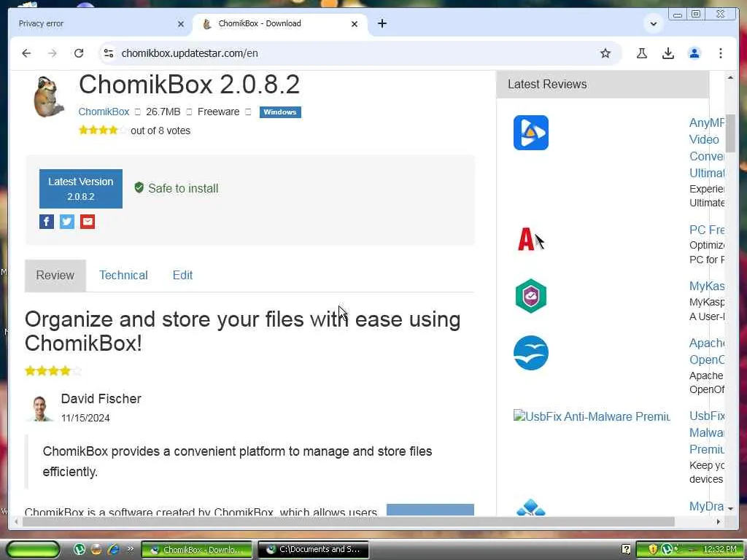Viewport: 747px width, 560px height.
Task: Open the browser downloads icon
Action: pos(668,53)
